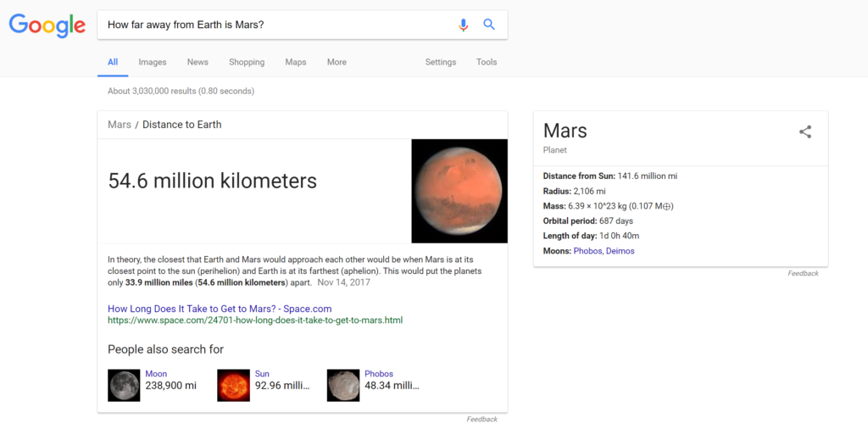Click the microphone voice search icon
868x435 pixels.
pos(464,25)
